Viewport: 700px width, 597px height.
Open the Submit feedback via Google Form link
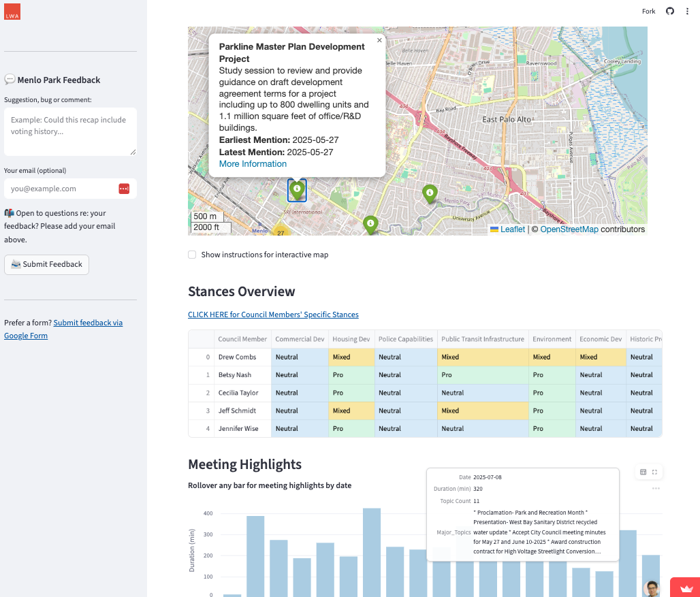[88, 323]
